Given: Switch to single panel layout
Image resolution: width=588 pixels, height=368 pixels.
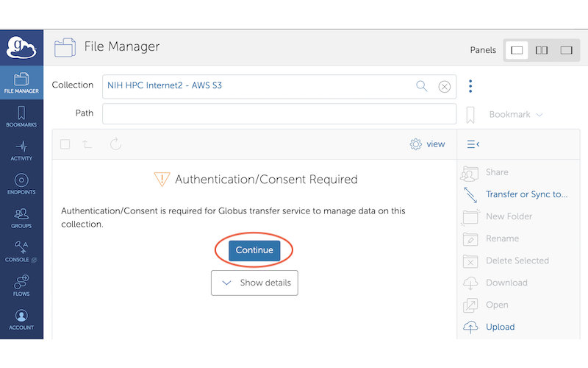Looking at the screenshot, I should tap(517, 50).
